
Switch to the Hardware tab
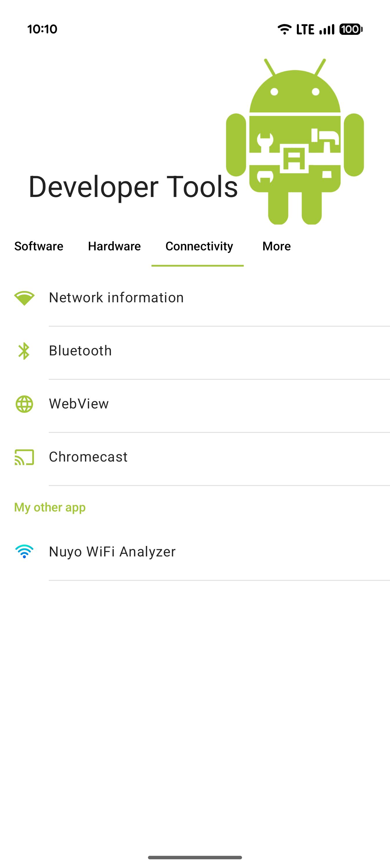114,246
